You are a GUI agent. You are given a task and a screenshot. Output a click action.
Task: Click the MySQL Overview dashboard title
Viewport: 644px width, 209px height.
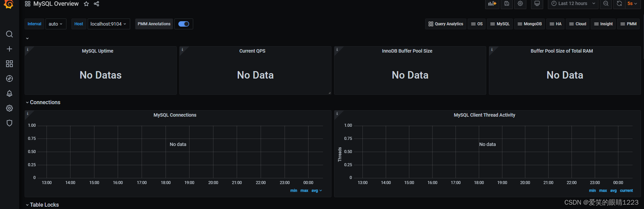[x=56, y=4]
